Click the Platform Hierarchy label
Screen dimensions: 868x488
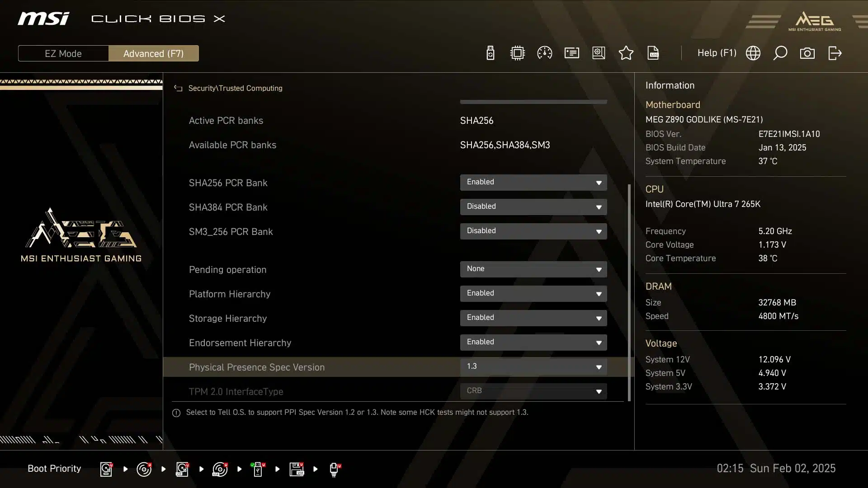(230, 294)
